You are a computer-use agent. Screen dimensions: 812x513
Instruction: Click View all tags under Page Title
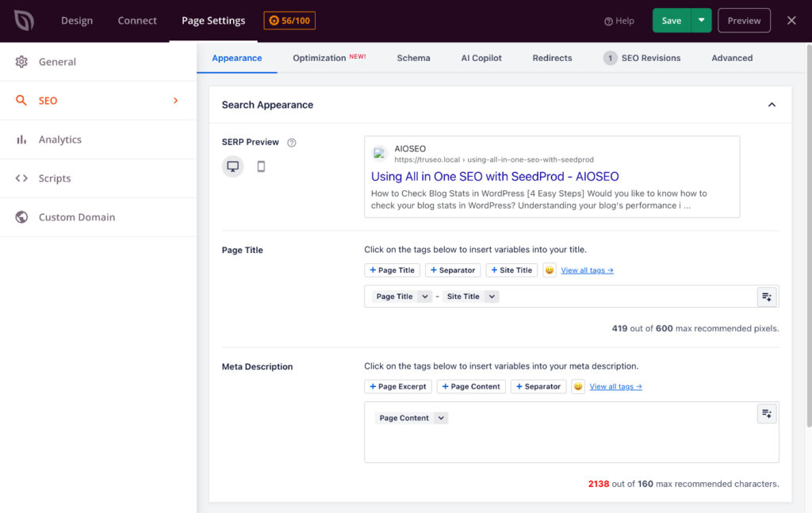point(588,270)
